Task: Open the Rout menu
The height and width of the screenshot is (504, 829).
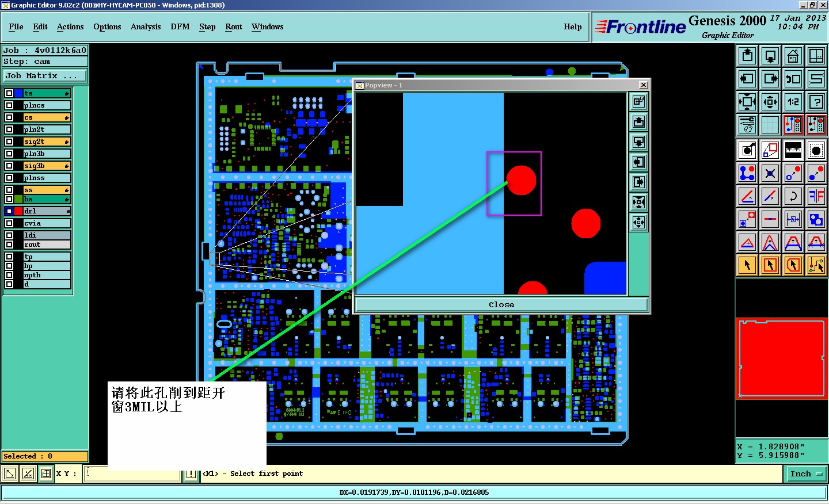Action: click(234, 27)
